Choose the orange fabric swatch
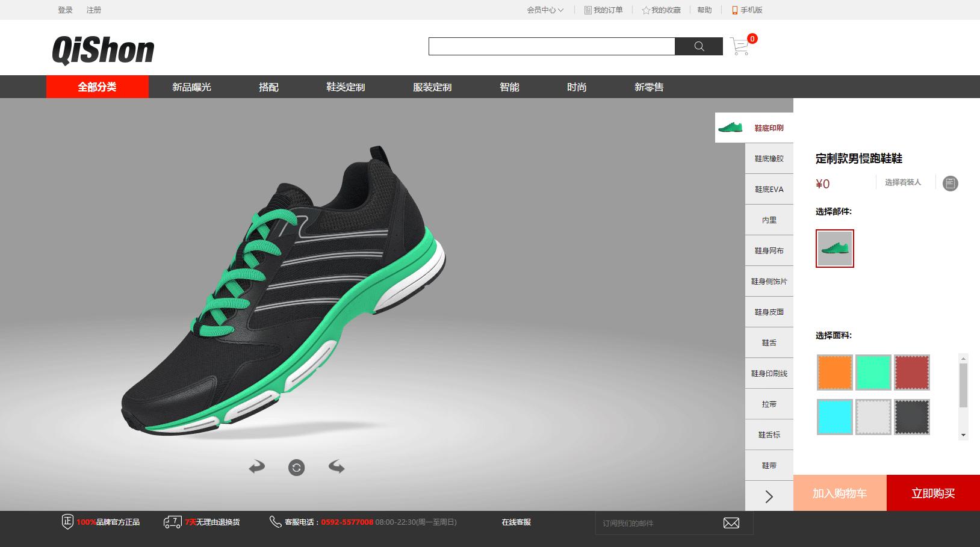Image resolution: width=980 pixels, height=547 pixels. coord(835,372)
